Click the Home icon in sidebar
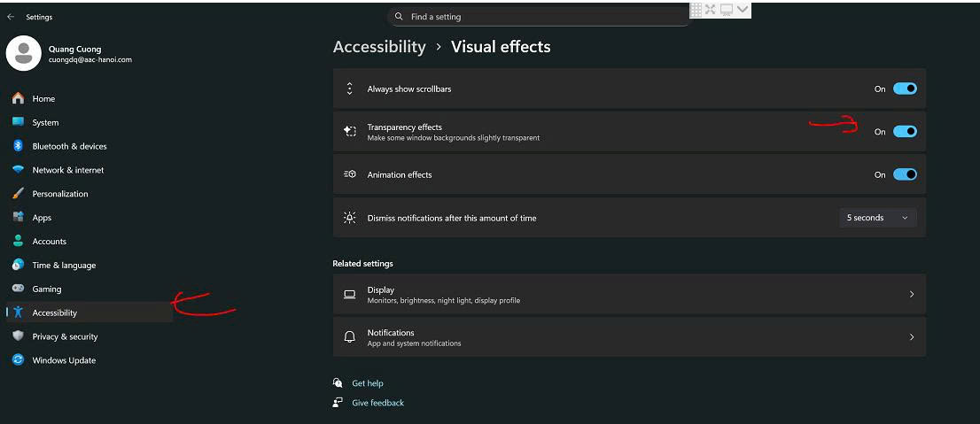 click(18, 98)
